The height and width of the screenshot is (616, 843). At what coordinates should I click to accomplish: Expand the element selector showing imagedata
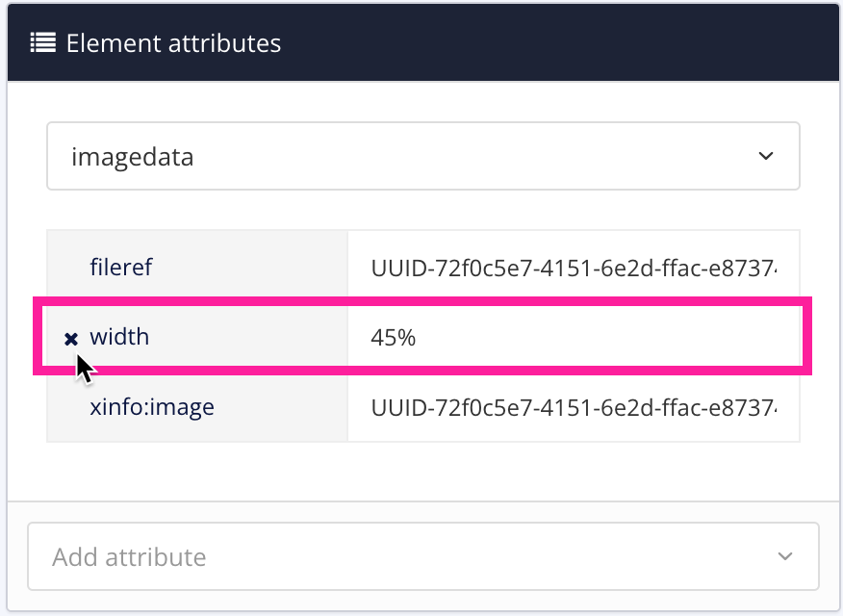coord(766,156)
